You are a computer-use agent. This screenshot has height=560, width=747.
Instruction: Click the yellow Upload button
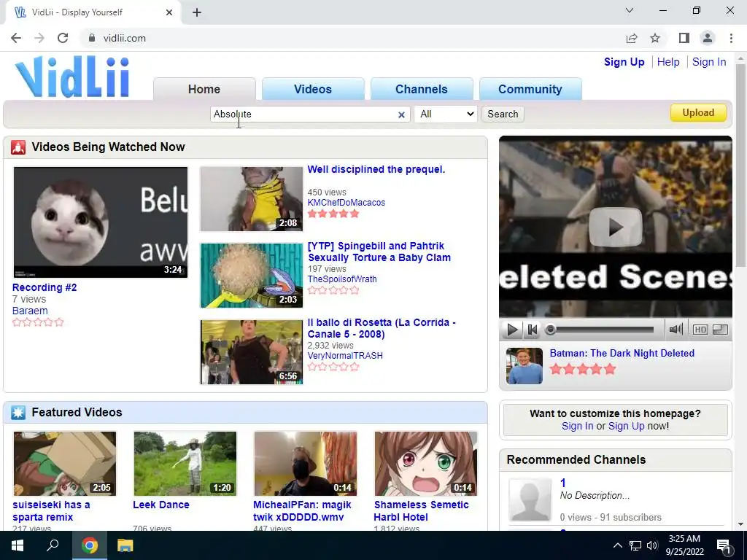[698, 113]
